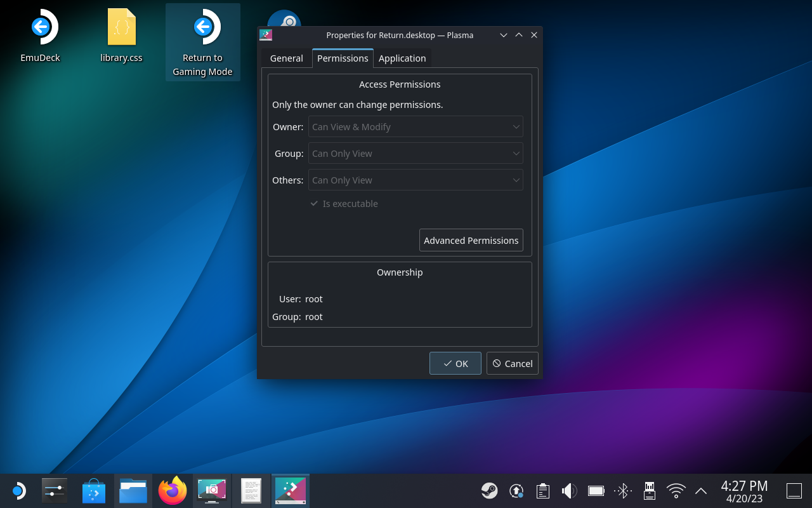812x508 pixels.
Task: Open the Discover software center from taskbar
Action: point(94,490)
